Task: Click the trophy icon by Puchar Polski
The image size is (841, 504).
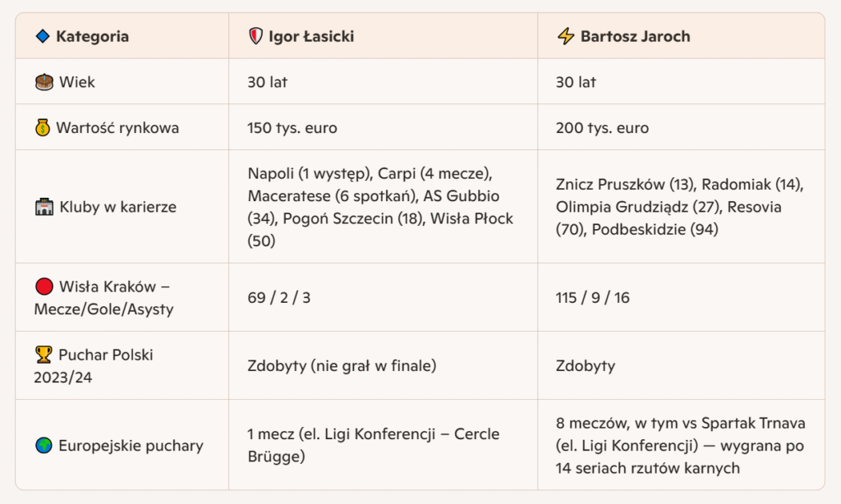Action: pyautogui.click(x=44, y=355)
